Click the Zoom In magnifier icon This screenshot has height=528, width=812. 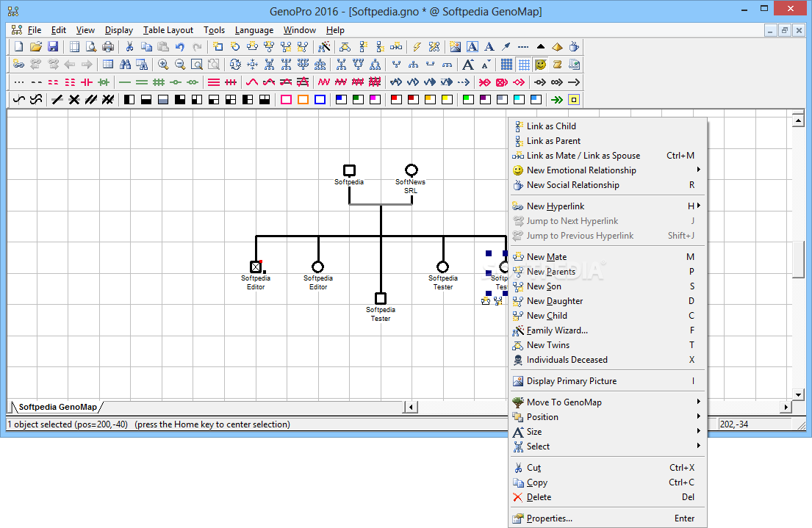pyautogui.click(x=163, y=64)
